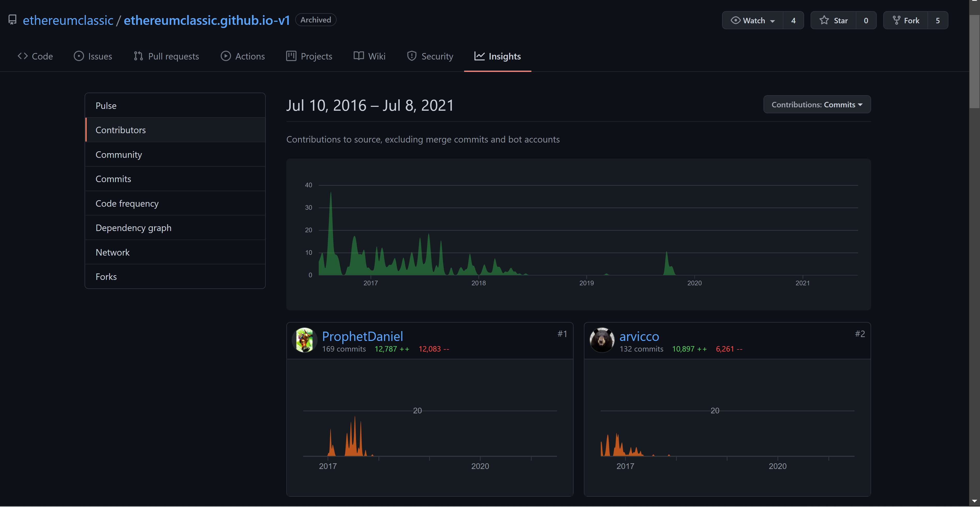Click the Projects board icon

(x=291, y=56)
